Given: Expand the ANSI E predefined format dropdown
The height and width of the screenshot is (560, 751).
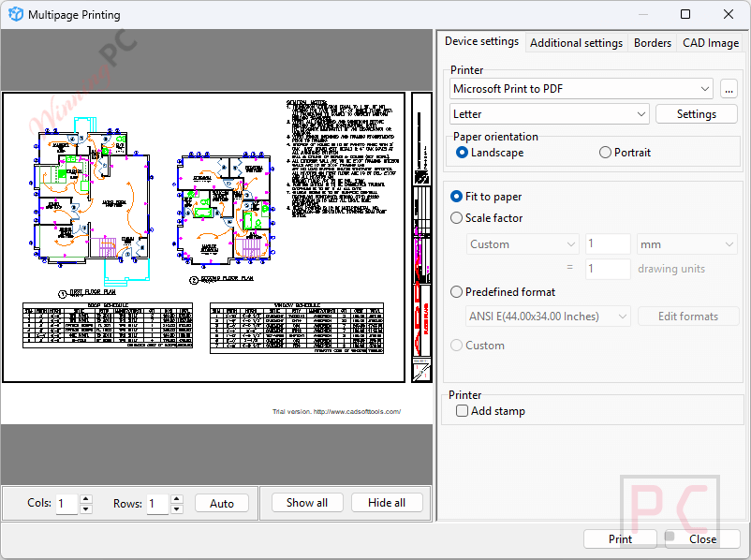Looking at the screenshot, I should [x=548, y=317].
